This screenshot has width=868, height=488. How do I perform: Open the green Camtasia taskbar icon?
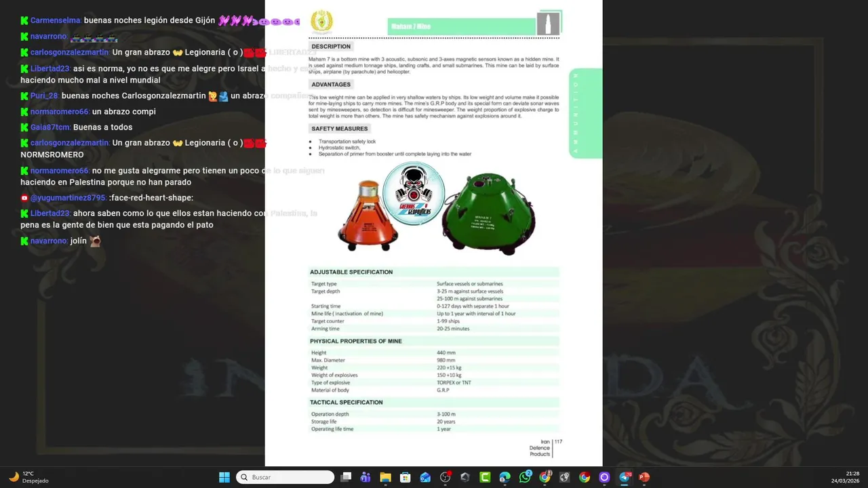tap(485, 477)
